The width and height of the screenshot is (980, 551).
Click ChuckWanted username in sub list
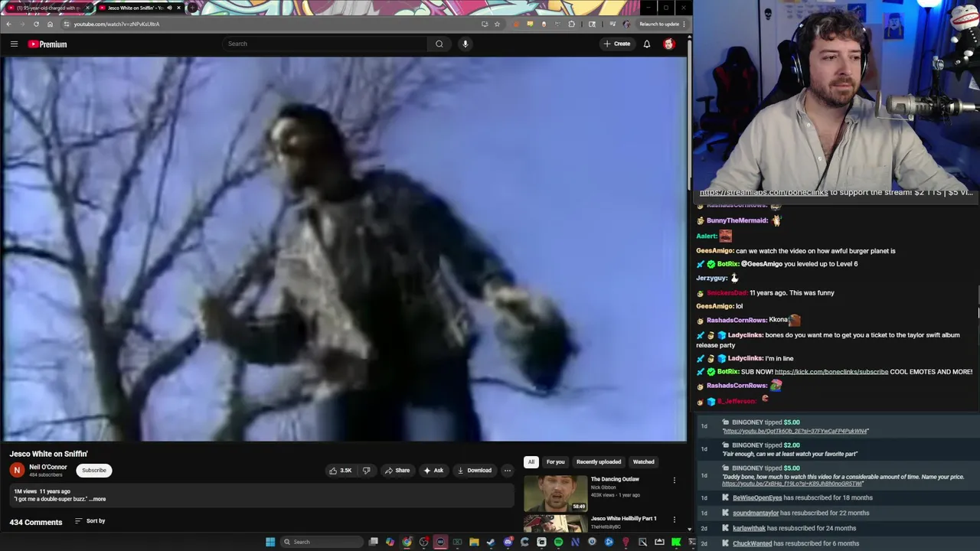(x=752, y=543)
